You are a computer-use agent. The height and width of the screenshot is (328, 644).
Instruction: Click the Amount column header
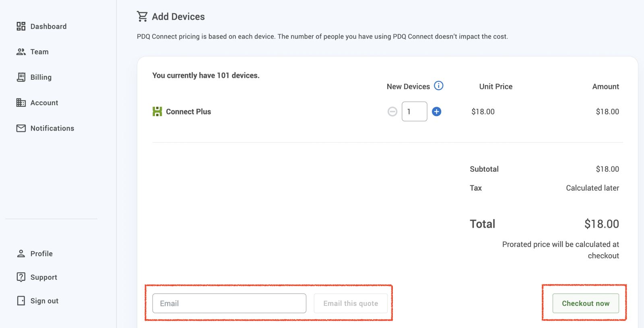pos(606,86)
